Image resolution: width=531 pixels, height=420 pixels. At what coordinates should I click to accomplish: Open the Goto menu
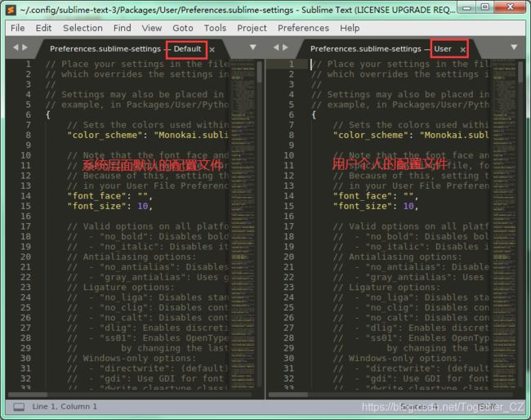point(183,28)
